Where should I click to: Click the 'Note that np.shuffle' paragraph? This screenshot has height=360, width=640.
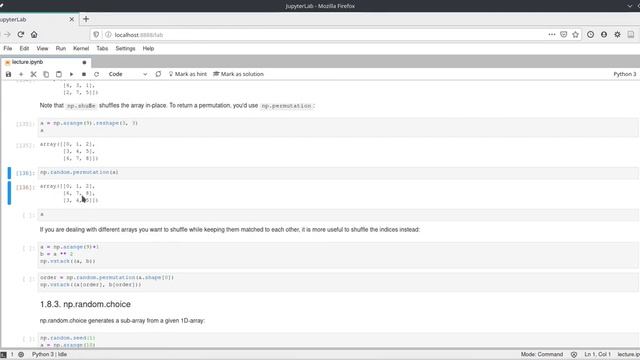pos(177,106)
